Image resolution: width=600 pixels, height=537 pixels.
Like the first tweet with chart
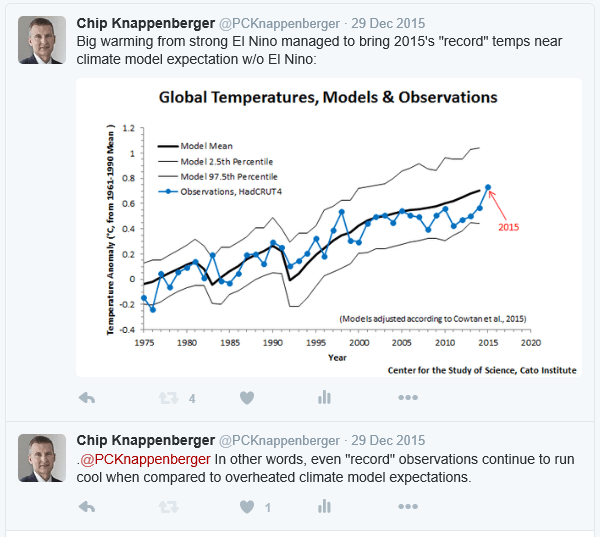coord(246,398)
